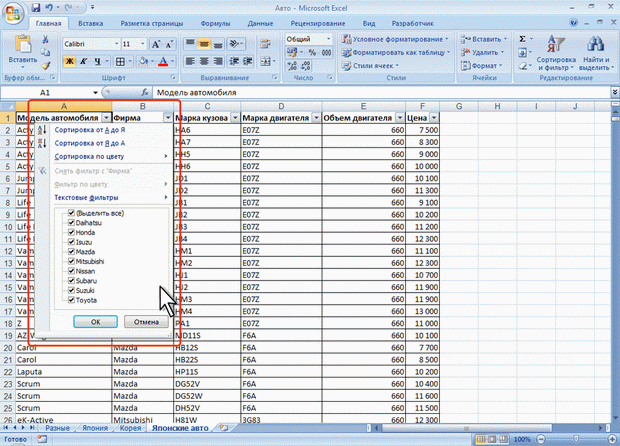This screenshot has width=620, height=446.
Task: Open filter dropdown for Марка кузова
Action: tap(235, 118)
